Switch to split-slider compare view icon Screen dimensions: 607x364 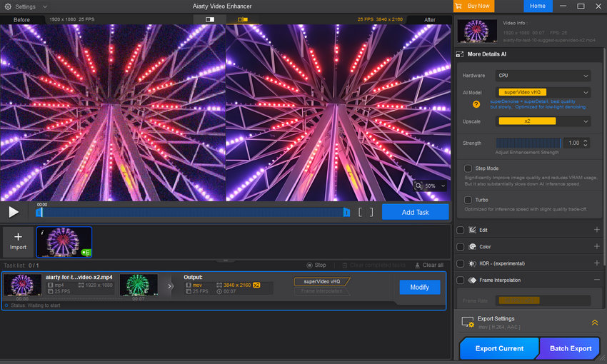coord(210,19)
